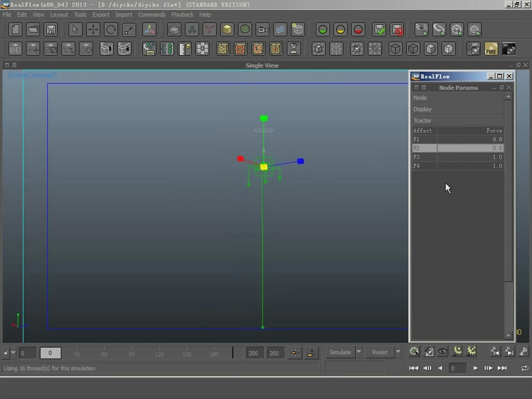Image resolution: width=532 pixels, height=399 pixels.
Task: Open the File menu
Action: [x=7, y=15]
